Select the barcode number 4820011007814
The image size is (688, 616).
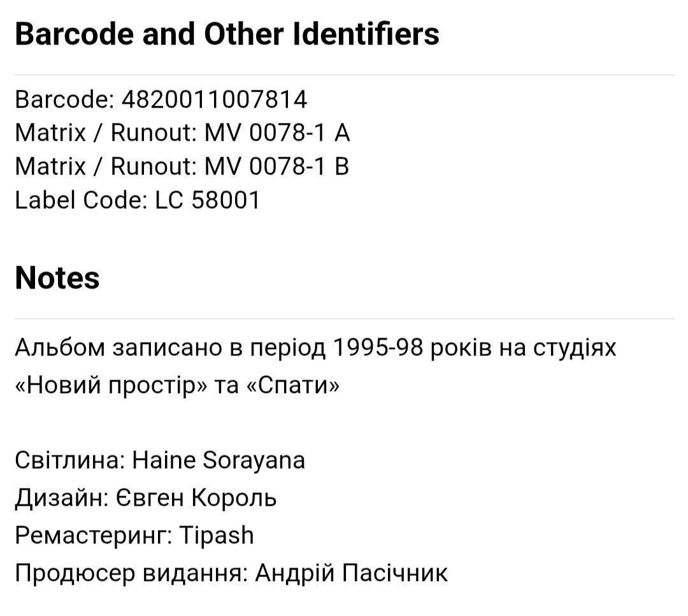214,99
